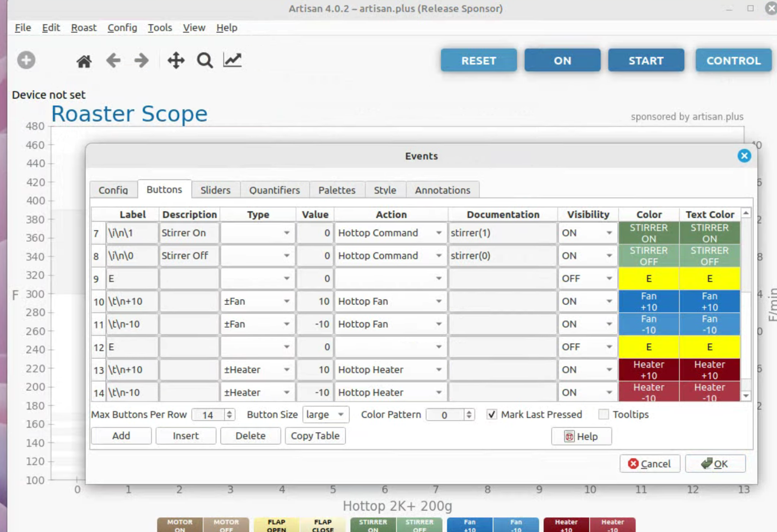Click the Home view toolbar icon
The height and width of the screenshot is (532, 777).
pyautogui.click(x=84, y=61)
